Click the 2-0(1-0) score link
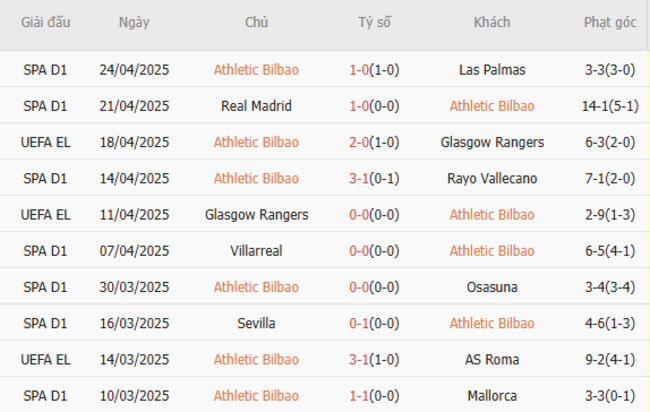Viewport: 650px width, 412px height. pyautogui.click(x=374, y=142)
